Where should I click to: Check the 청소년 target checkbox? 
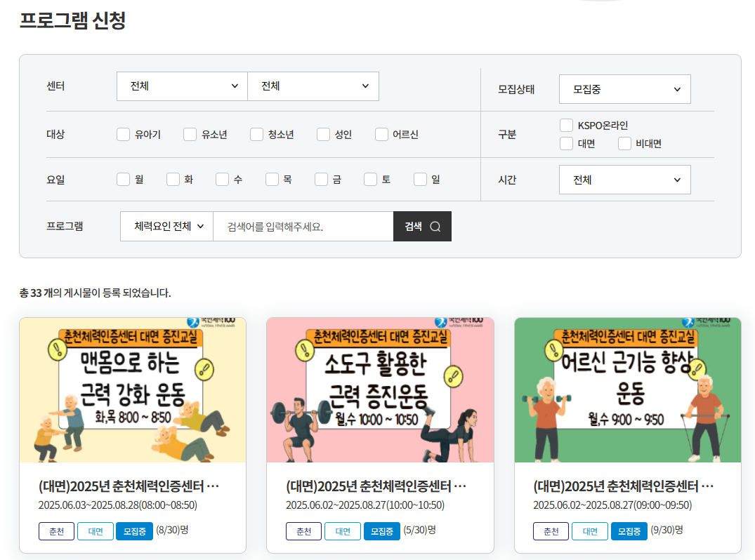256,134
